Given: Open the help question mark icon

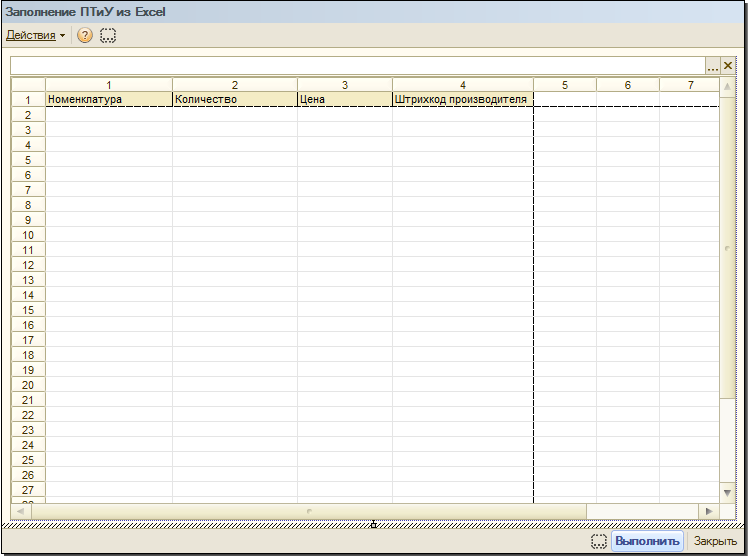Looking at the screenshot, I should pos(85,35).
